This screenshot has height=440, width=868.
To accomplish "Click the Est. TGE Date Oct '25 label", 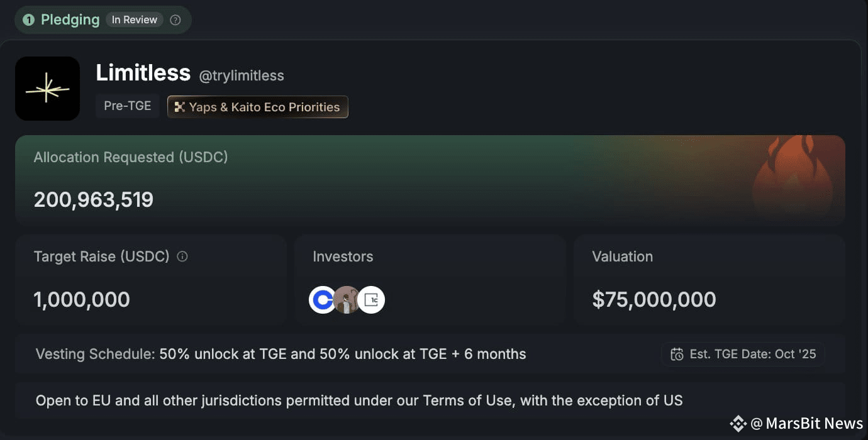I will point(752,355).
